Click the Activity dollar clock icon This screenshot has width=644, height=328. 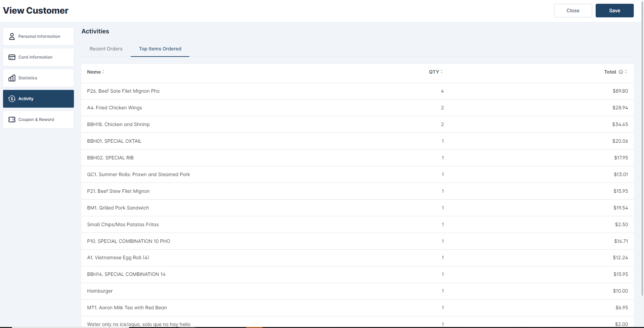tap(12, 99)
